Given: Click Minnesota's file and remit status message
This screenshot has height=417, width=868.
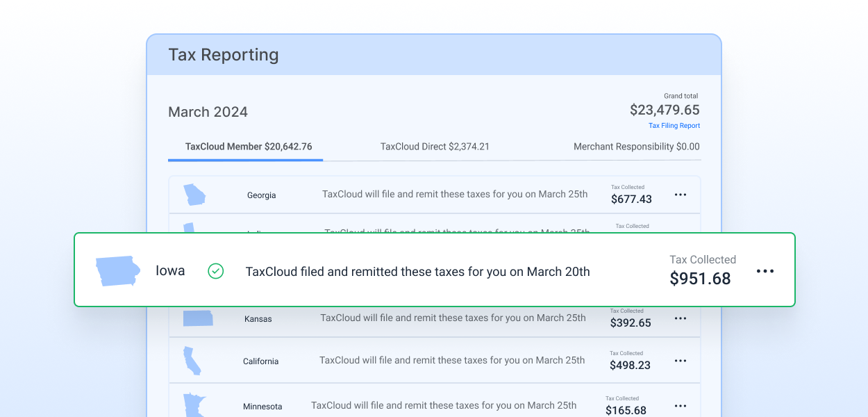Looking at the screenshot, I should [x=444, y=405].
